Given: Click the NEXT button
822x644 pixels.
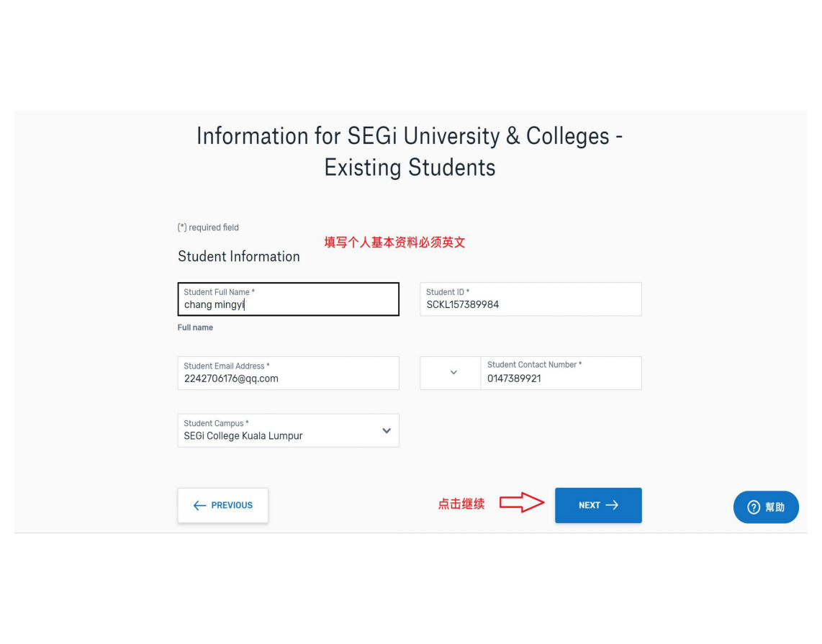Looking at the screenshot, I should 598,505.
